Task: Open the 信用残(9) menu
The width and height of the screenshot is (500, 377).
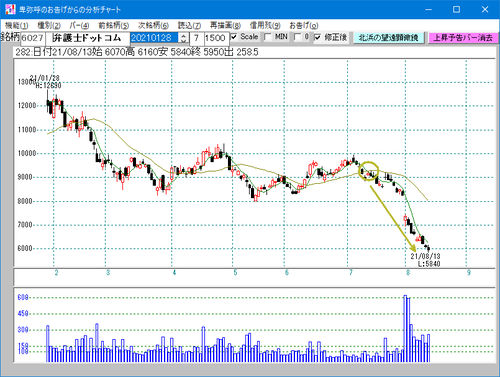Action: (265, 25)
